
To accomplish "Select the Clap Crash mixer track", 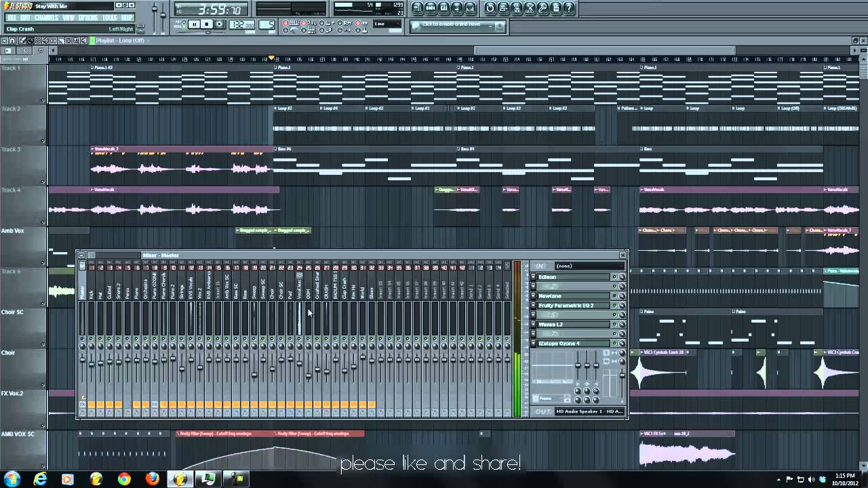I will tap(344, 287).
